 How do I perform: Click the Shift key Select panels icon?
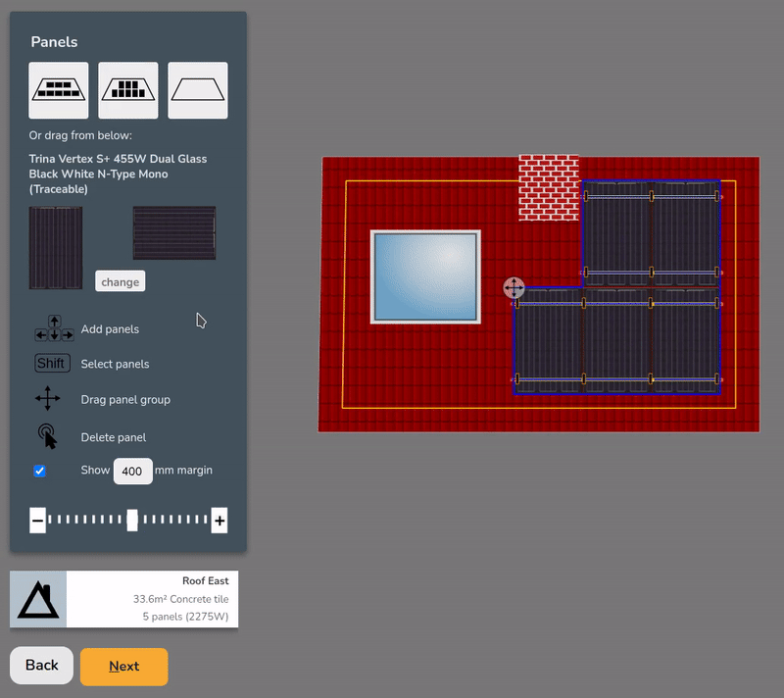tap(51, 364)
